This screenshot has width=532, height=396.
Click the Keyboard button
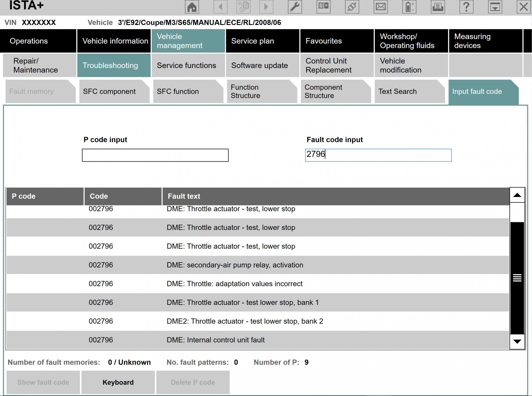pyautogui.click(x=118, y=382)
